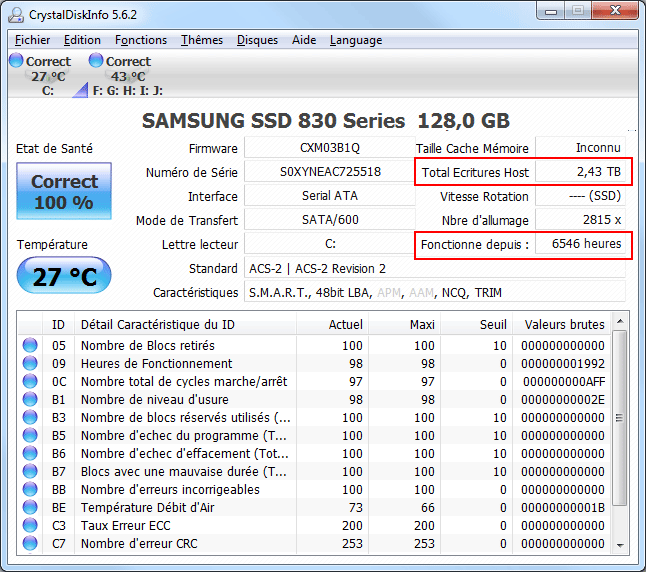
Task: Click the transfer mode value SATA/600
Action: click(330, 220)
